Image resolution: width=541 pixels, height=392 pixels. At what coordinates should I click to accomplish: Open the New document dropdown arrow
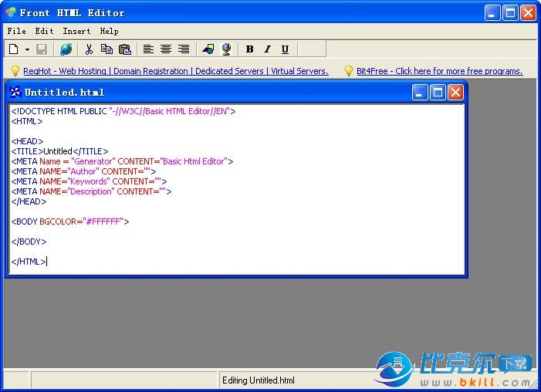click(x=27, y=49)
